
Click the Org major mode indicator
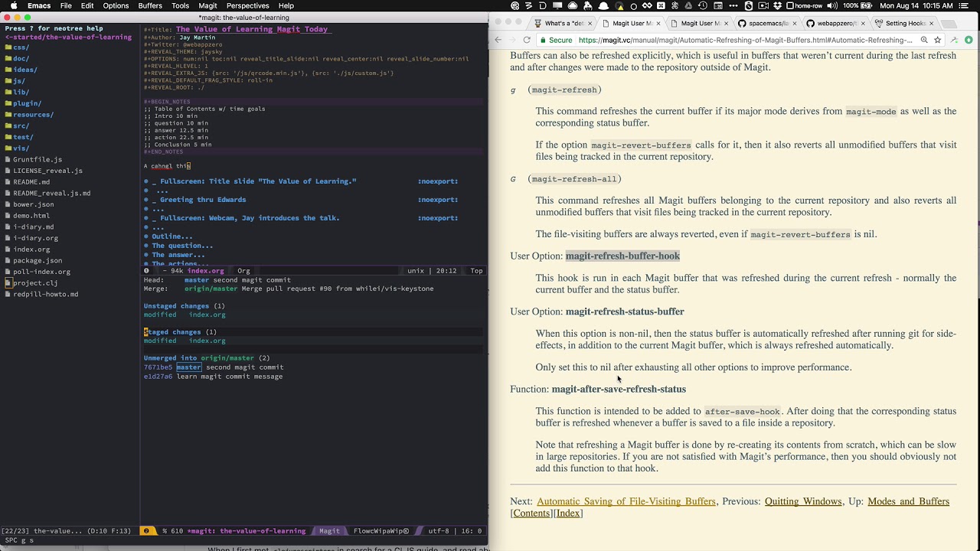point(243,271)
